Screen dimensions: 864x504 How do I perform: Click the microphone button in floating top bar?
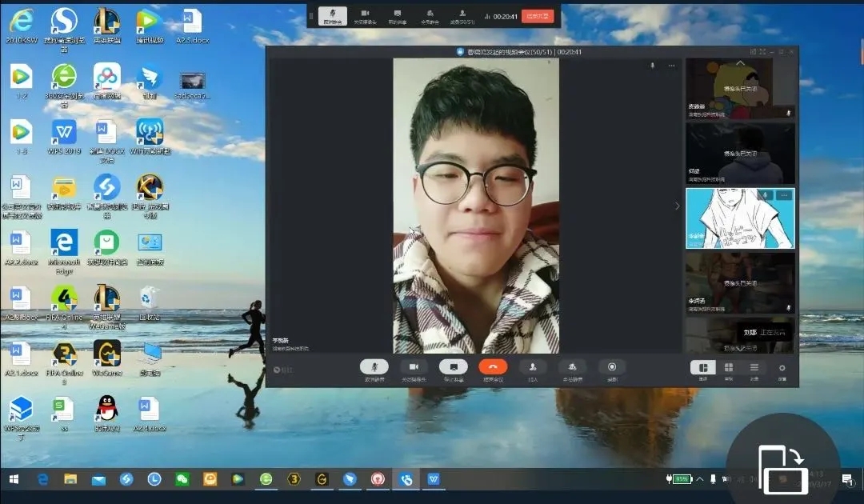pyautogui.click(x=332, y=16)
